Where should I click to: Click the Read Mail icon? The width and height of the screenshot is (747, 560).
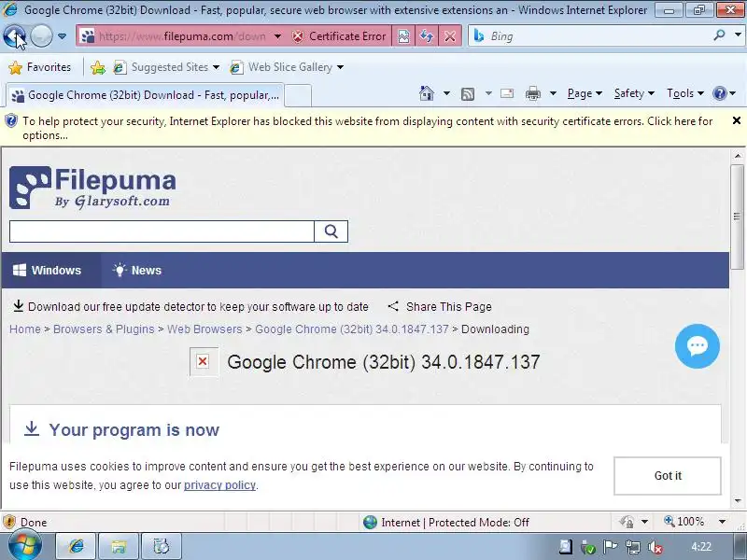(507, 93)
